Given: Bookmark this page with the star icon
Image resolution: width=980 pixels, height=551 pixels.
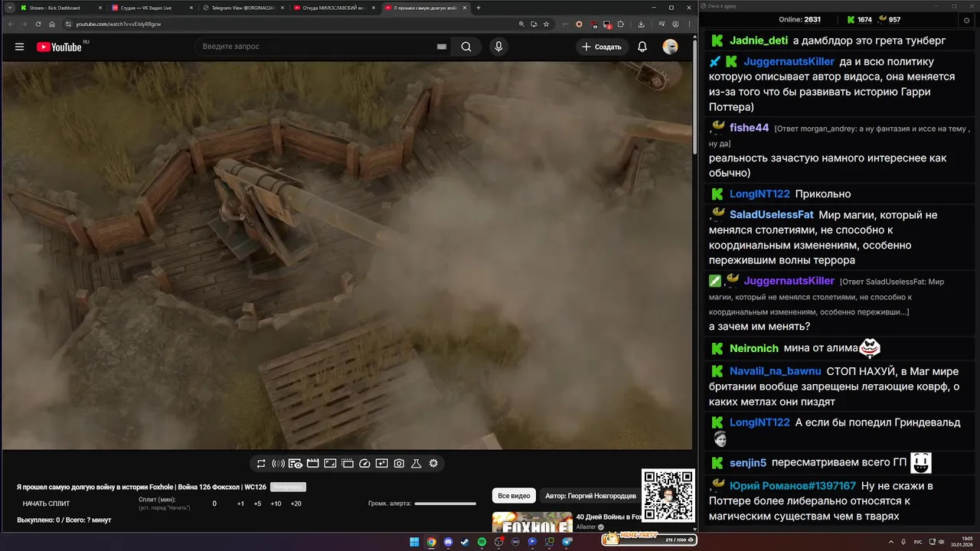Looking at the screenshot, I should pos(546,24).
